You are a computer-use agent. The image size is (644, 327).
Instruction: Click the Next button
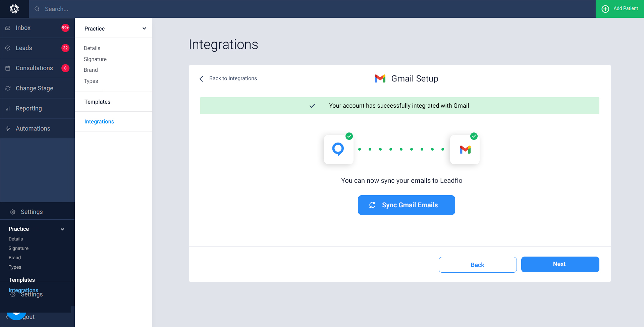[560, 264]
